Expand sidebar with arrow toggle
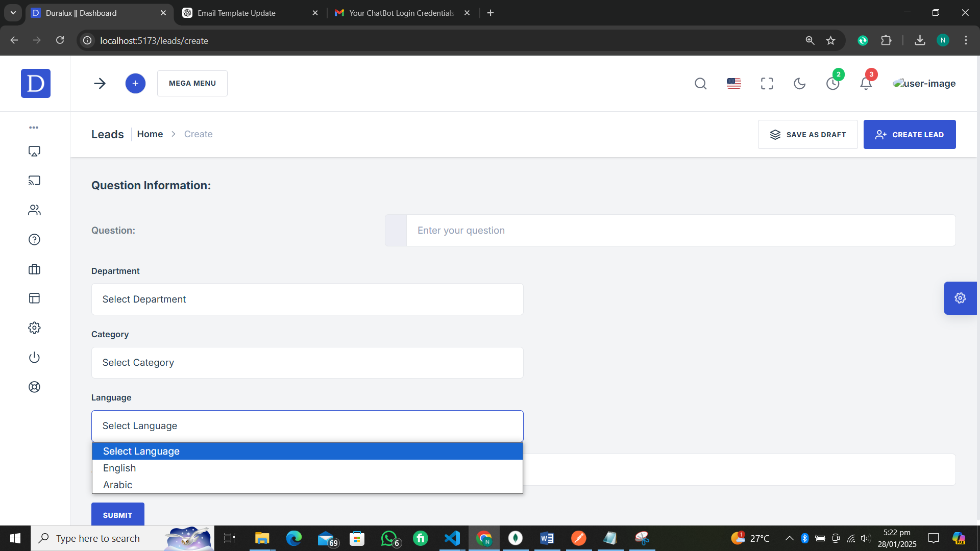This screenshot has width=980, height=551. pyautogui.click(x=100, y=84)
